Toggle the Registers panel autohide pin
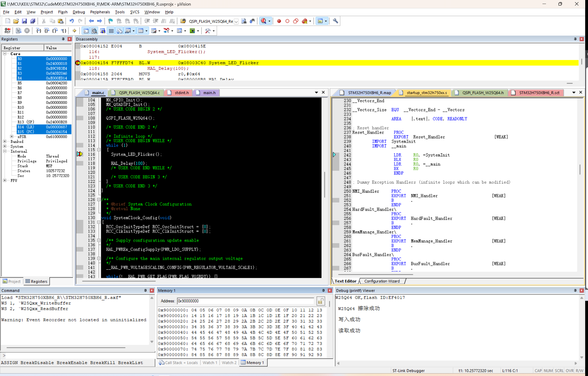Image resolution: width=588 pixels, height=376 pixels. (x=63, y=39)
